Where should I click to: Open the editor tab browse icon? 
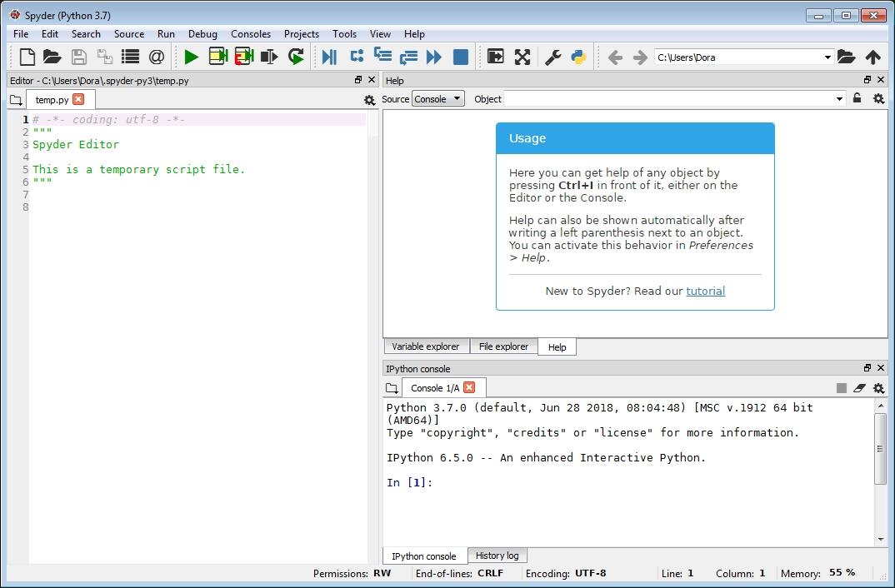[16, 101]
